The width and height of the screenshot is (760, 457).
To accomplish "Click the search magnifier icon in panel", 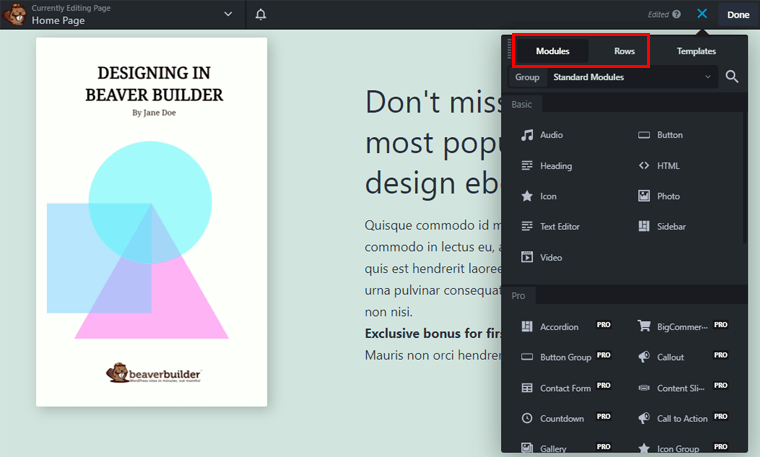I will 732,77.
